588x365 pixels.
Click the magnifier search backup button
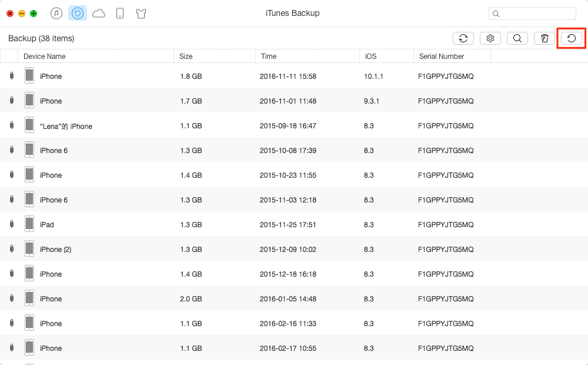click(517, 38)
